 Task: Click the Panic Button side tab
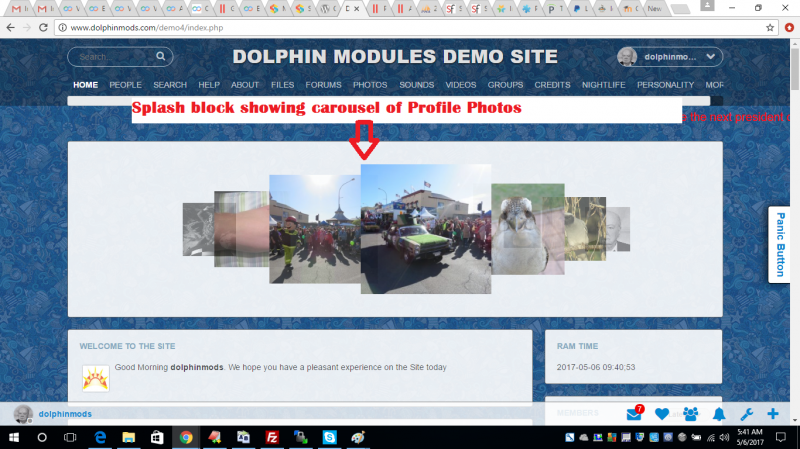[x=780, y=244]
